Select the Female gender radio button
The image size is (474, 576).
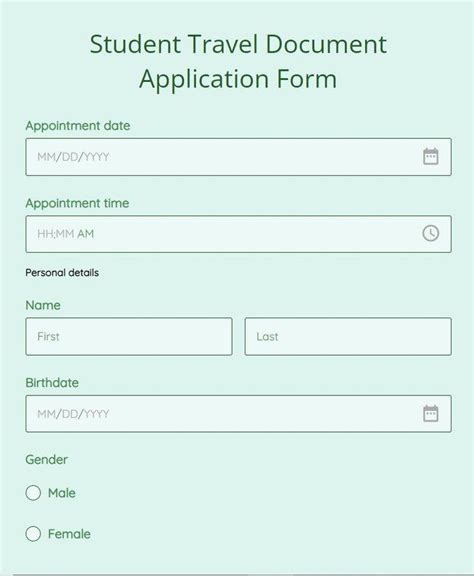tap(33, 533)
